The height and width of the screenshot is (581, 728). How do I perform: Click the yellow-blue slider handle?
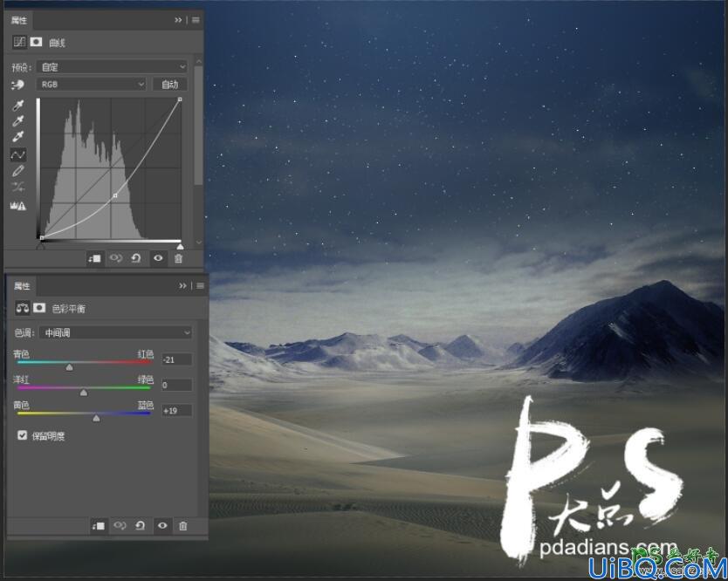96,418
